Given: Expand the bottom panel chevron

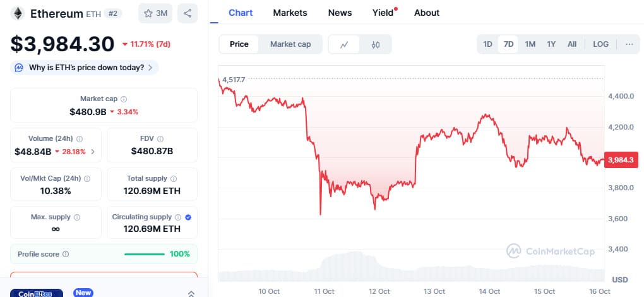Looking at the screenshot, I should pyautogui.click(x=191, y=293).
